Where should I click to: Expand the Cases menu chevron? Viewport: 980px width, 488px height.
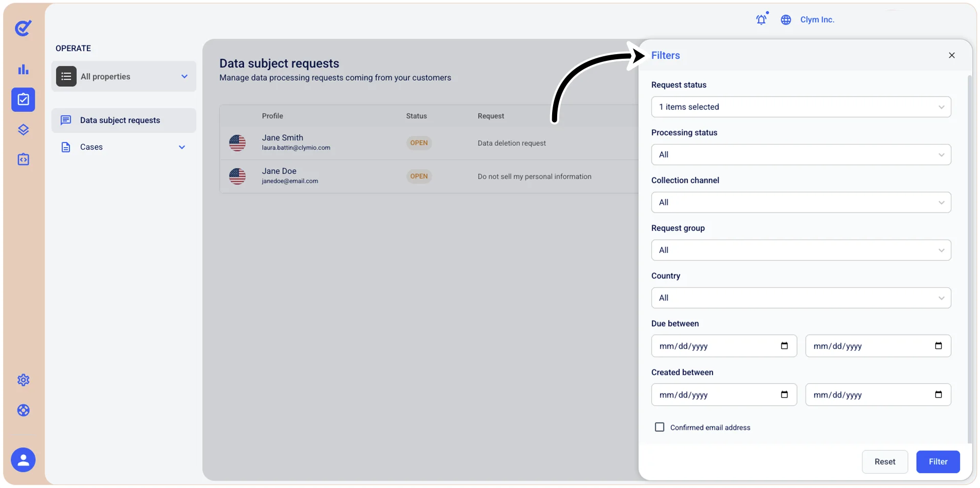[x=181, y=147]
